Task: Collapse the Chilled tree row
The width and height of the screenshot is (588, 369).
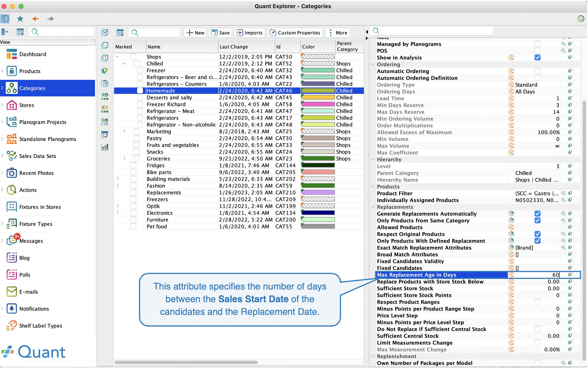Action: [124, 63]
